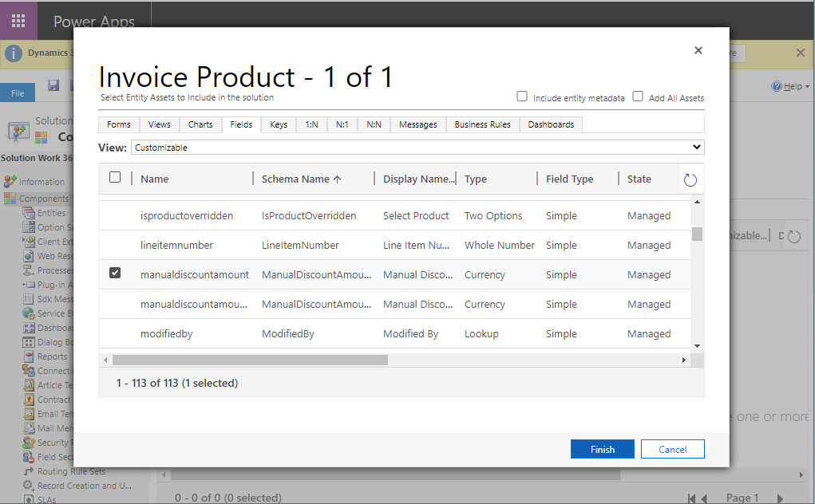
Task: Open the Help menu icon
Action: pyautogui.click(x=777, y=86)
